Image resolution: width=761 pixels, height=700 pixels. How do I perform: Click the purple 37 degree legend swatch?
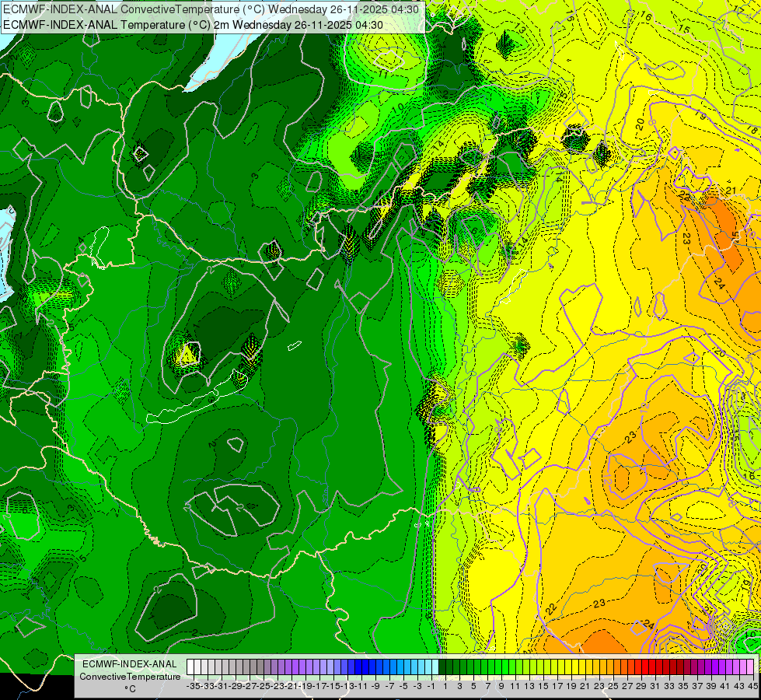click(x=693, y=667)
